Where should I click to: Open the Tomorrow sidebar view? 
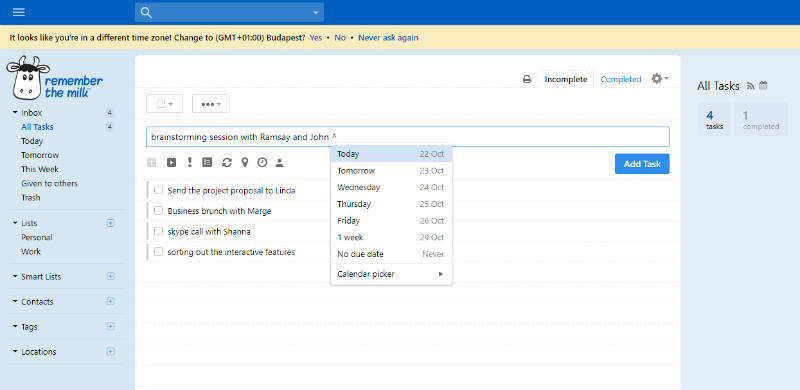click(40, 155)
